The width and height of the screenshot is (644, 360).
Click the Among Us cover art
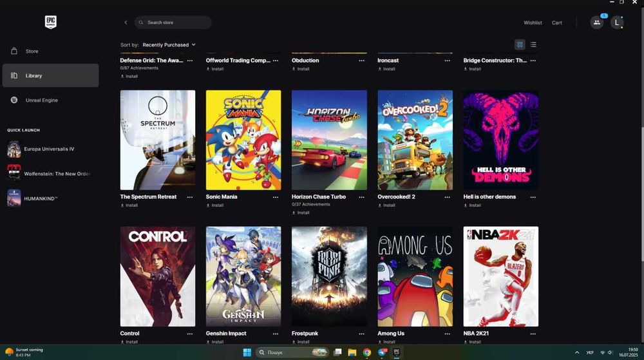(415, 277)
